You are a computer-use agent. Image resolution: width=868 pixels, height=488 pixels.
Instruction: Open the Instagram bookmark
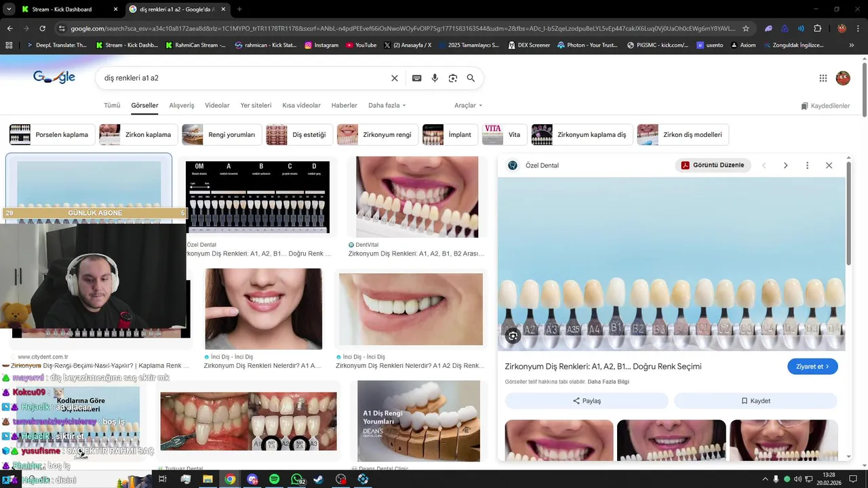321,45
